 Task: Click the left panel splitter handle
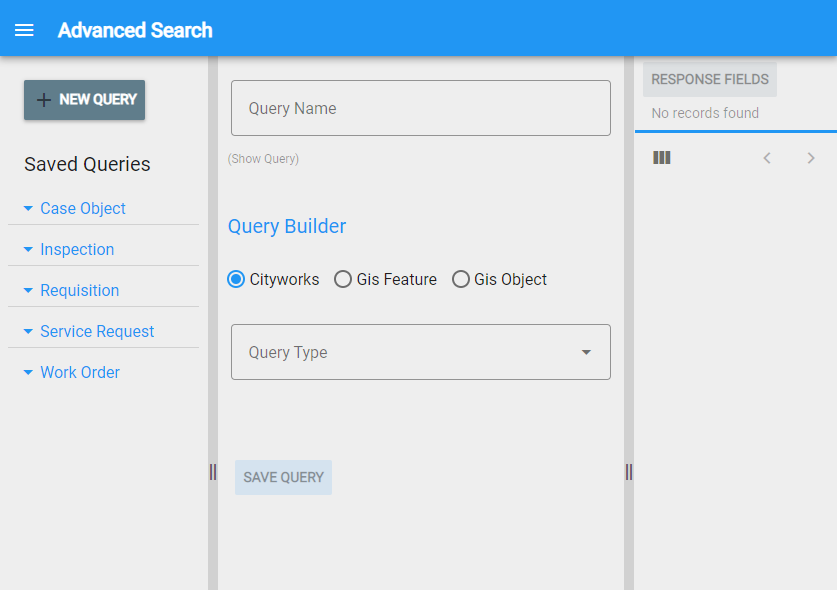click(x=213, y=472)
